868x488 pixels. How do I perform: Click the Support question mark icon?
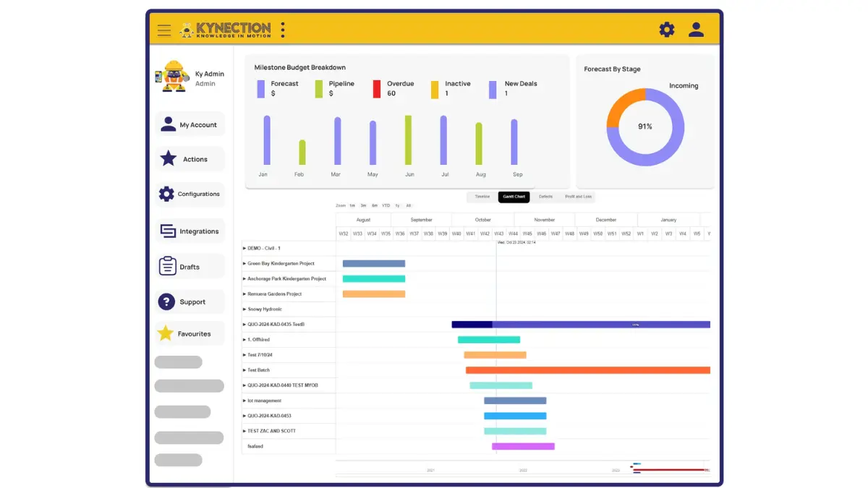tap(167, 301)
